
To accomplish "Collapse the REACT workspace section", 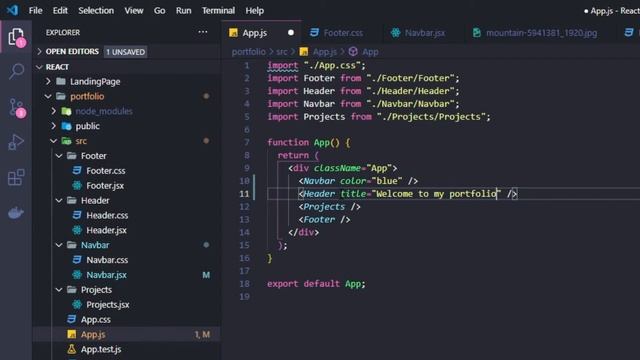I will (x=40, y=67).
